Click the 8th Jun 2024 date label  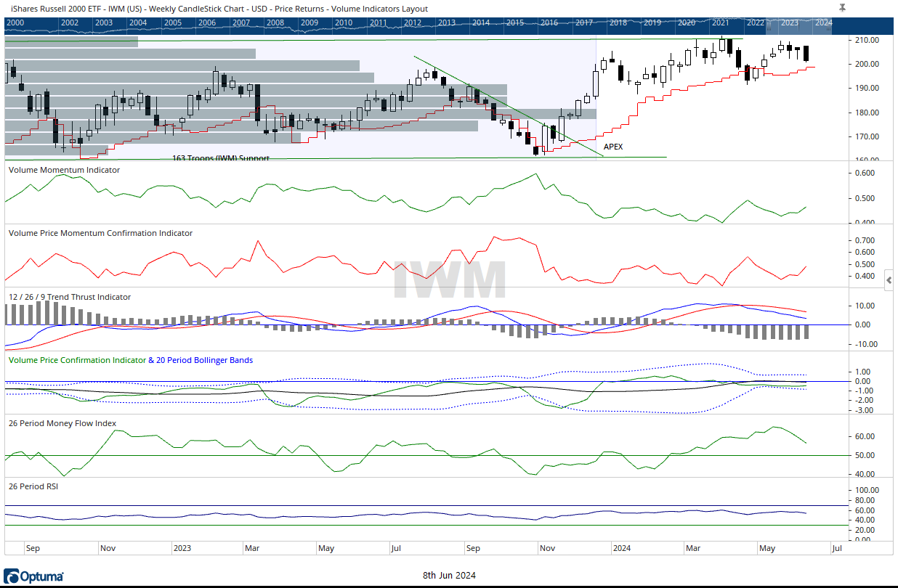tap(449, 576)
